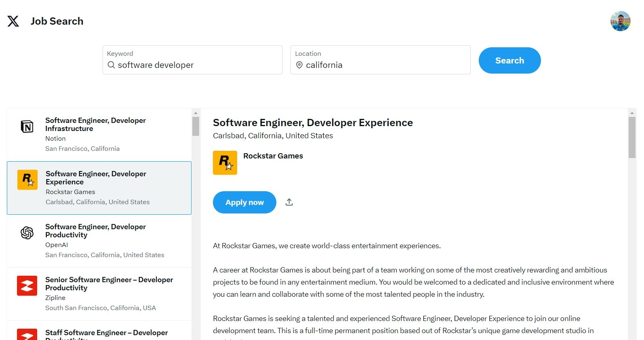Click the Apply now button
The width and height of the screenshot is (644, 340).
244,202
